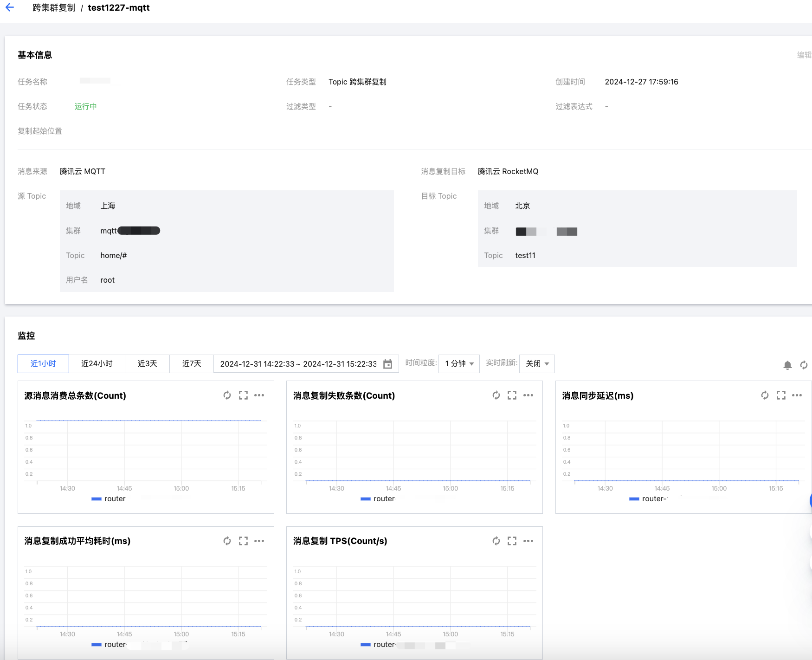Expand 消息复制失败条数 chart to fullscreen
The height and width of the screenshot is (660, 812).
click(x=512, y=395)
